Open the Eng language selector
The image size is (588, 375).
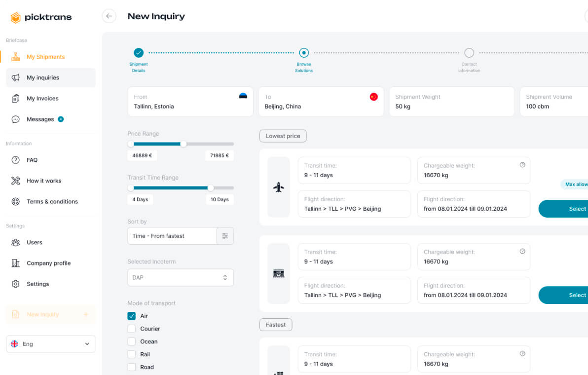point(50,344)
